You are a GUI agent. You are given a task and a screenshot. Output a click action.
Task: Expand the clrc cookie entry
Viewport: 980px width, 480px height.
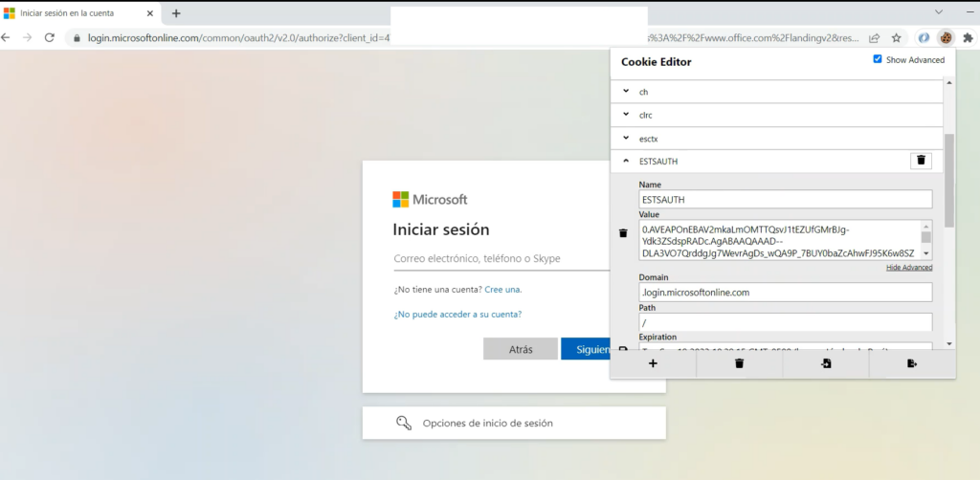coord(776,115)
